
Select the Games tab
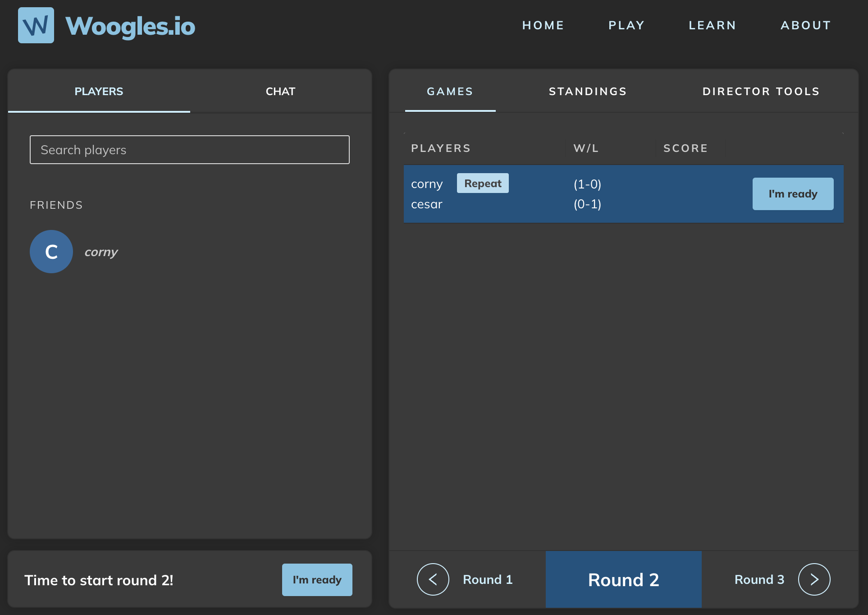(x=450, y=92)
